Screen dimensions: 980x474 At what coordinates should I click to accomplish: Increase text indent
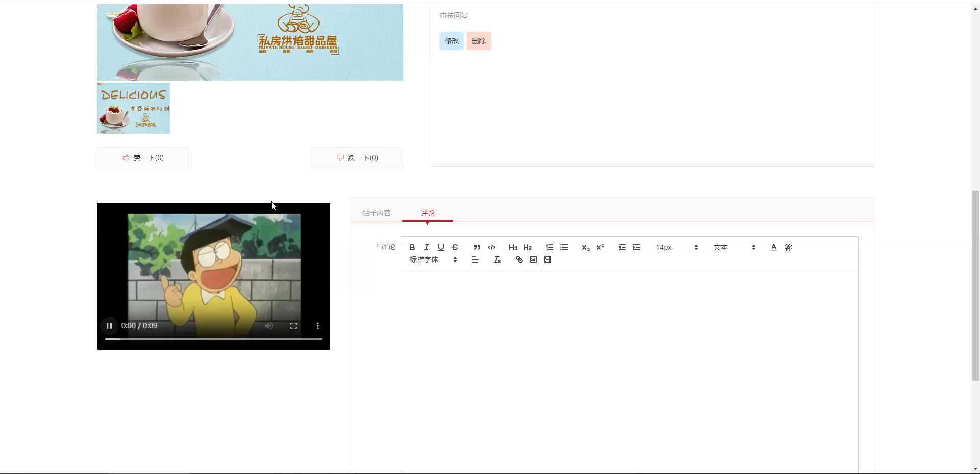(x=636, y=247)
